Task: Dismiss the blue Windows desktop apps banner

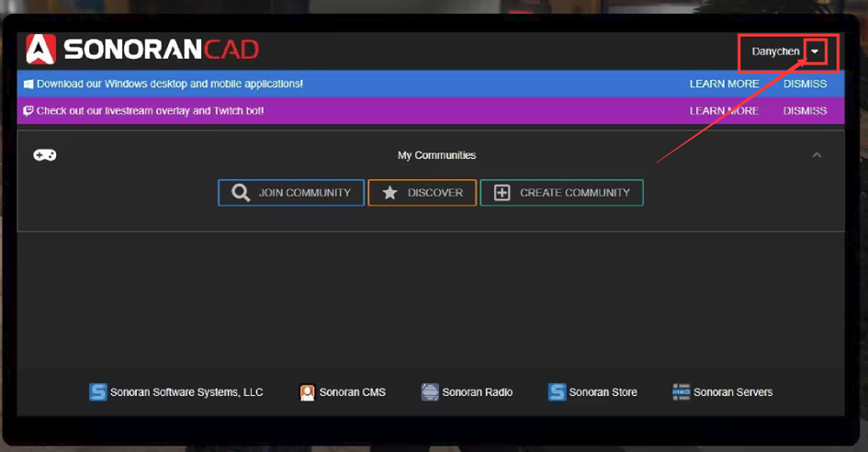Action: click(x=805, y=84)
